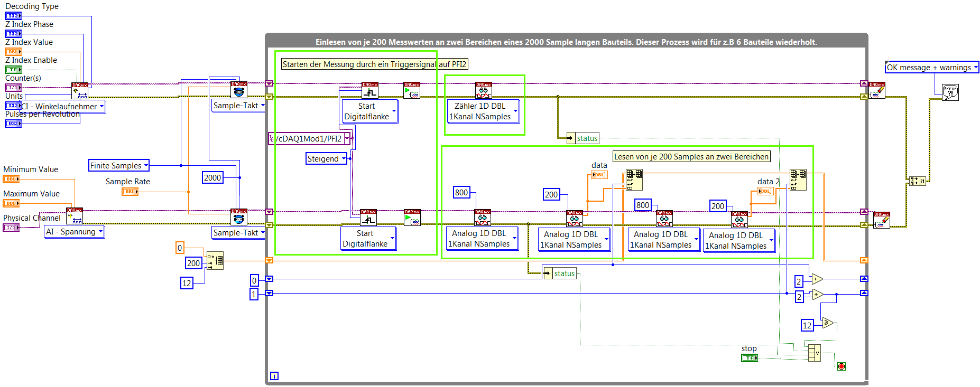Select the data 2 array indicator terminal

[x=765, y=191]
